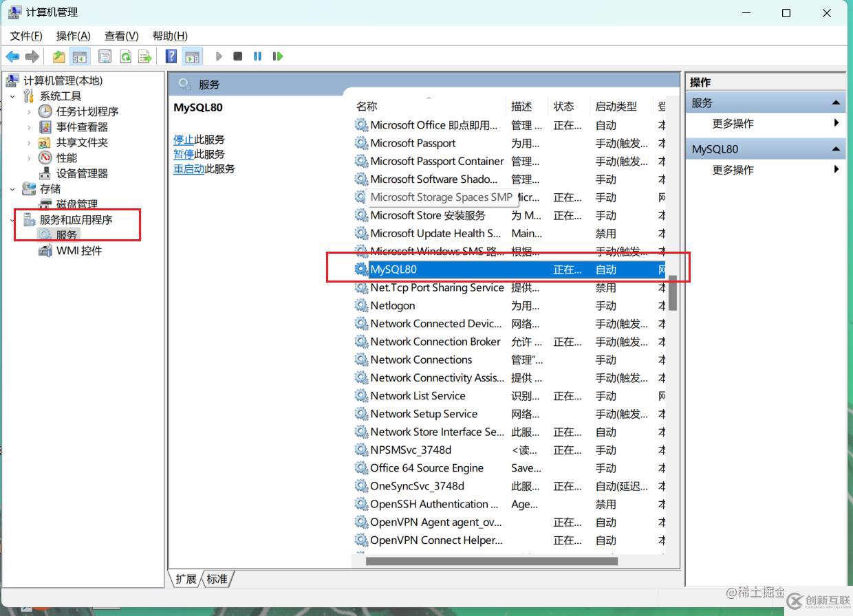Image resolution: width=853 pixels, height=616 pixels.
Task: Click gear icon beside Network List Service
Action: point(361,395)
